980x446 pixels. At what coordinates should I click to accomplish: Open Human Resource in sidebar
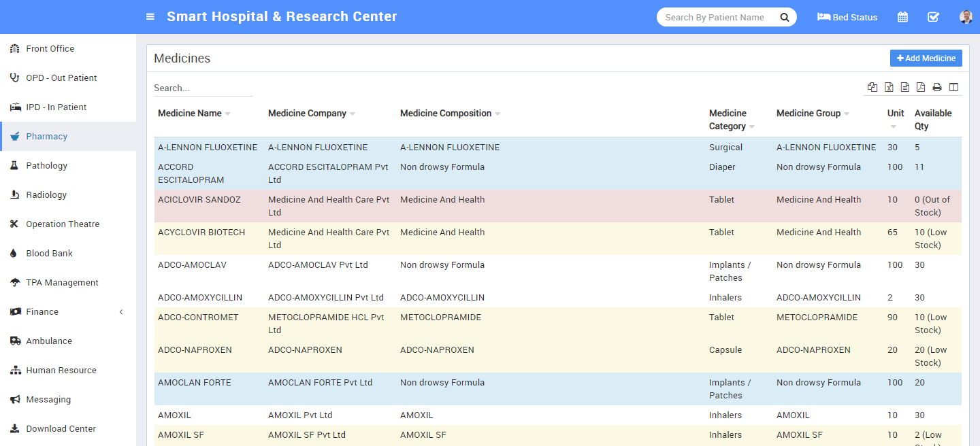[68, 371]
